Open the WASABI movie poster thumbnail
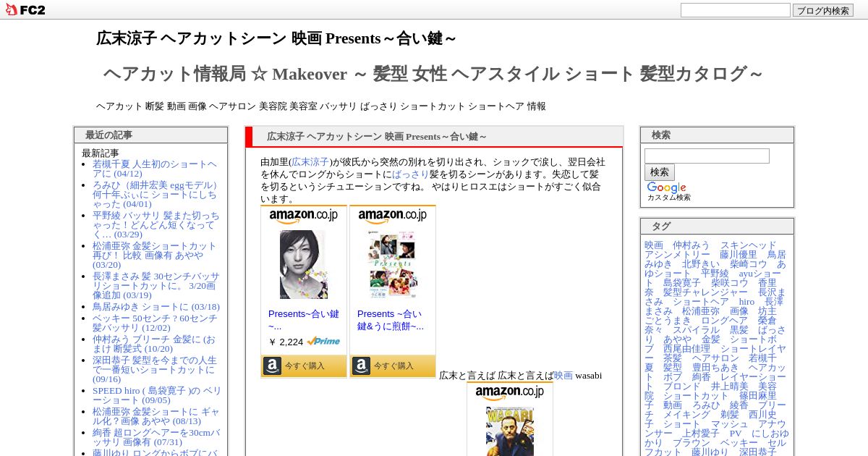Screen dimensions: 868x456 (x=510, y=432)
